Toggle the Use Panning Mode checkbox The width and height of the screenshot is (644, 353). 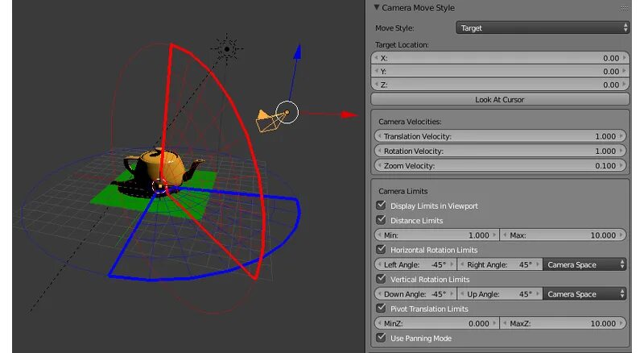(381, 338)
